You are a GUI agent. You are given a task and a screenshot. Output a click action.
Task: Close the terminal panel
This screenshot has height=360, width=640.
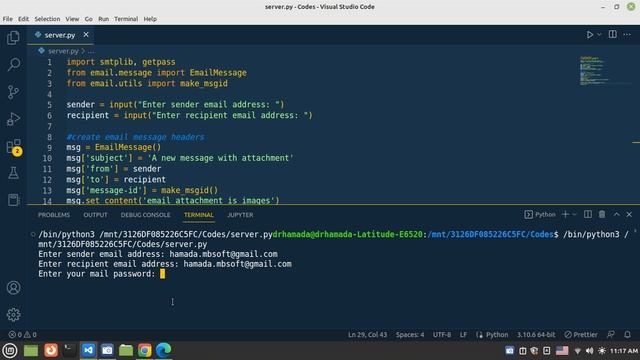[x=629, y=214]
